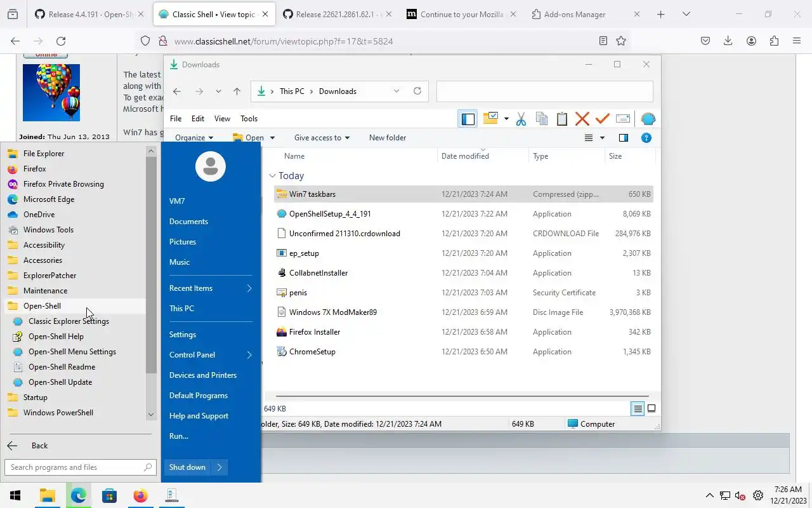The width and height of the screenshot is (812, 508).
Task: Click the Search programs and files box
Action: (80, 467)
